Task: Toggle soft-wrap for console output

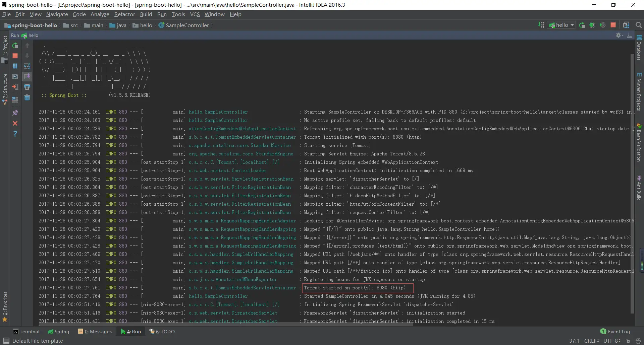Action: (27, 66)
